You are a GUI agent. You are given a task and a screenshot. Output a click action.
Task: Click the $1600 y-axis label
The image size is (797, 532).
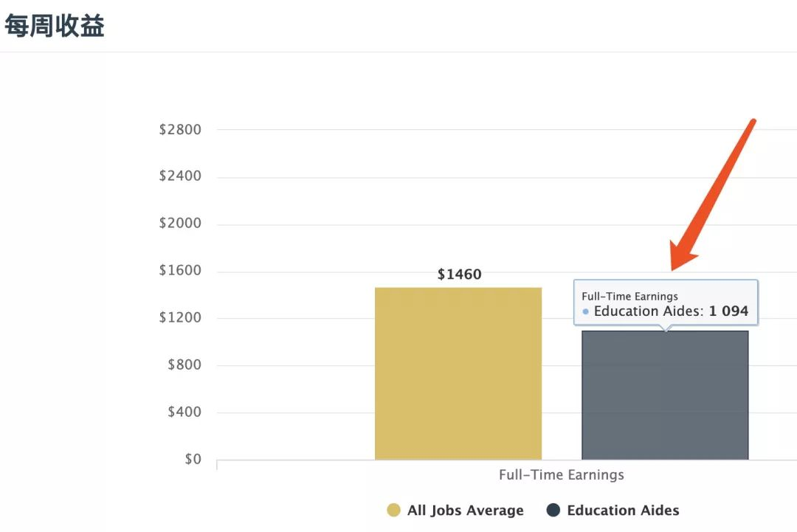click(180, 271)
